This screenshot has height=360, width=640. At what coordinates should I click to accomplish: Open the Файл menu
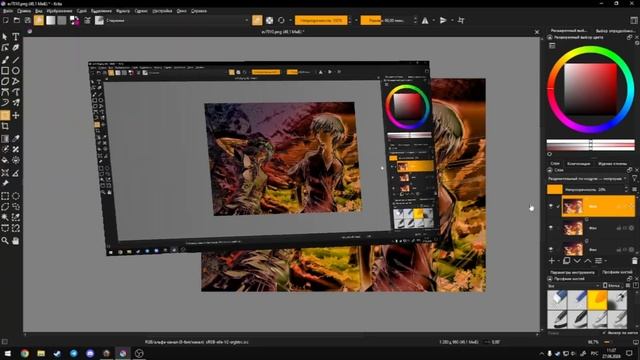(7, 11)
